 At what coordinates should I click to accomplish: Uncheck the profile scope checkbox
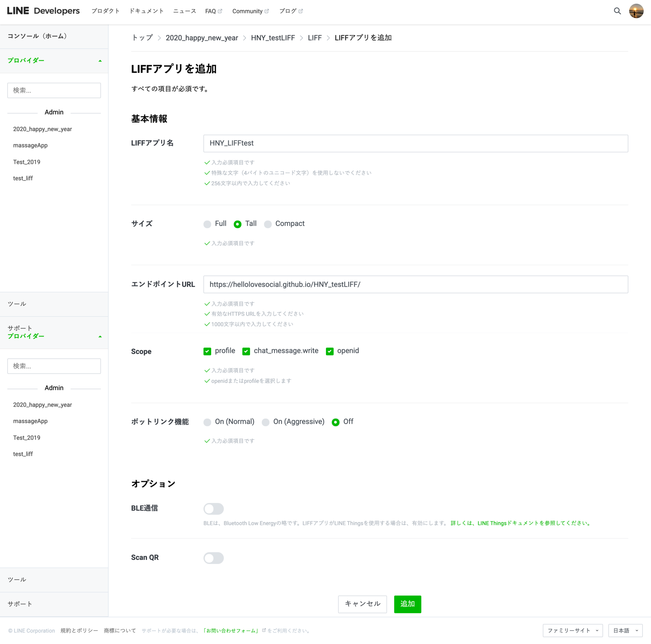click(208, 351)
